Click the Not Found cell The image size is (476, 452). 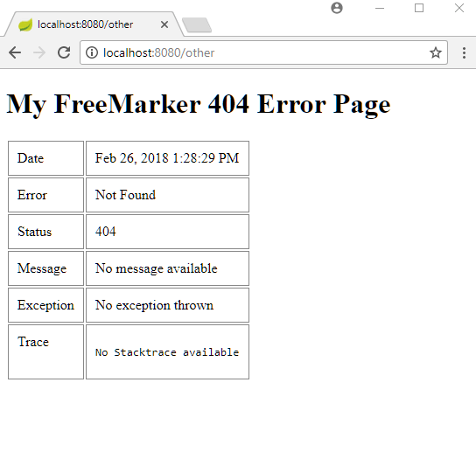(x=168, y=195)
